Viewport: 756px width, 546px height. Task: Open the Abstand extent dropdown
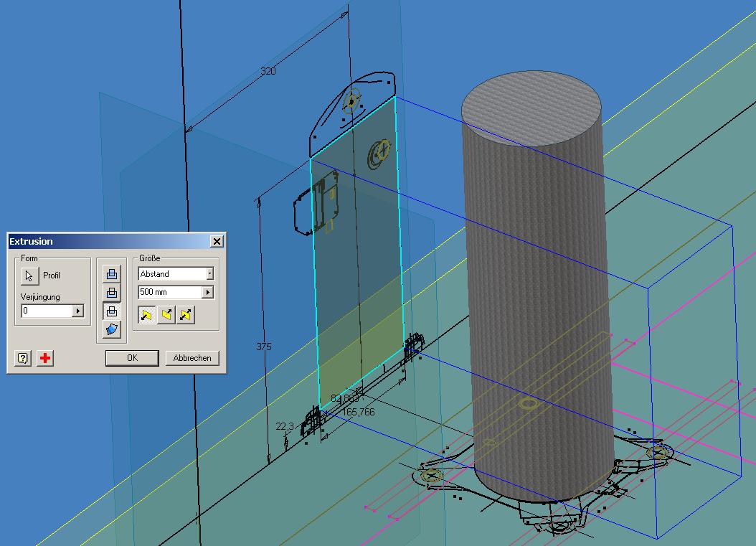(209, 274)
